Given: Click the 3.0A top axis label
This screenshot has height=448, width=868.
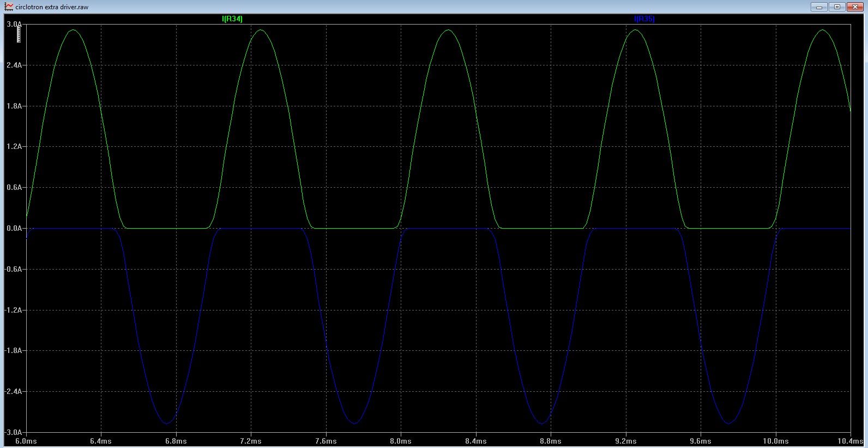Looking at the screenshot, I should tap(14, 25).
